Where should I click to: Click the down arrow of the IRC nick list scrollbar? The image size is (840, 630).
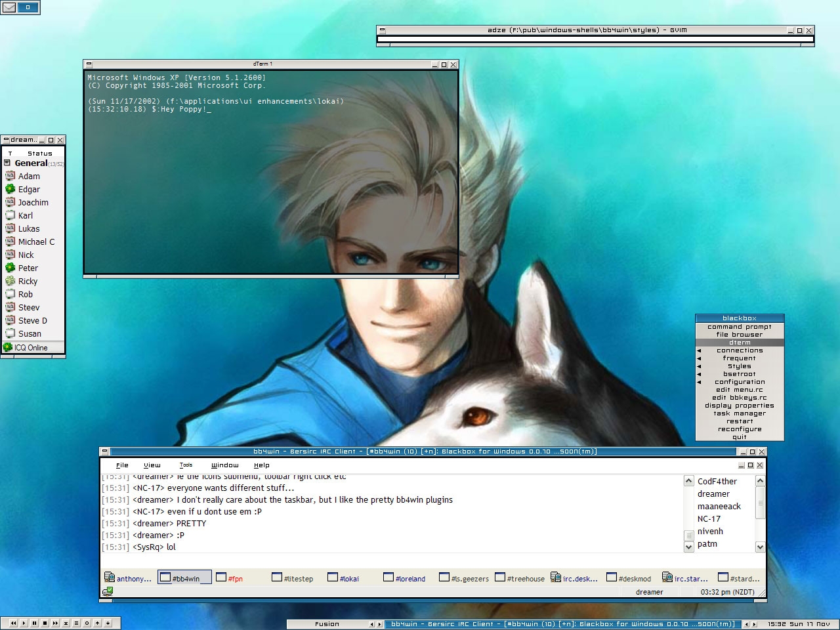pyautogui.click(x=760, y=547)
